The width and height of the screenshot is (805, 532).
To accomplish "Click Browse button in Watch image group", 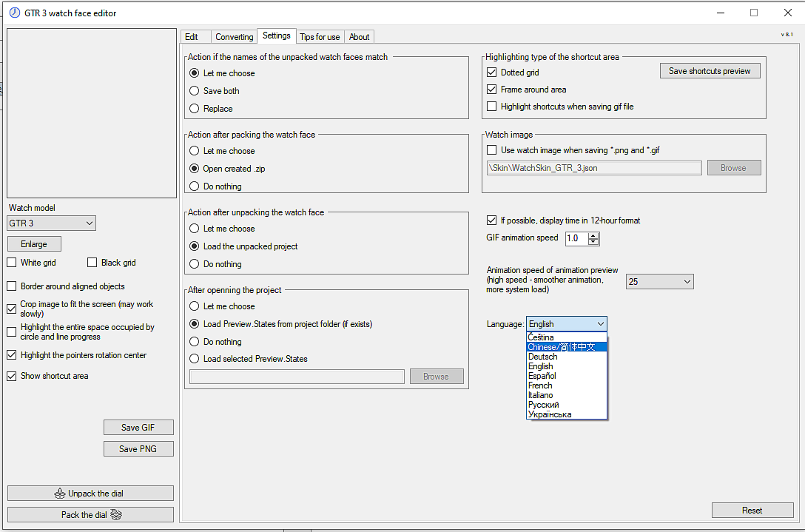I will tap(734, 168).
